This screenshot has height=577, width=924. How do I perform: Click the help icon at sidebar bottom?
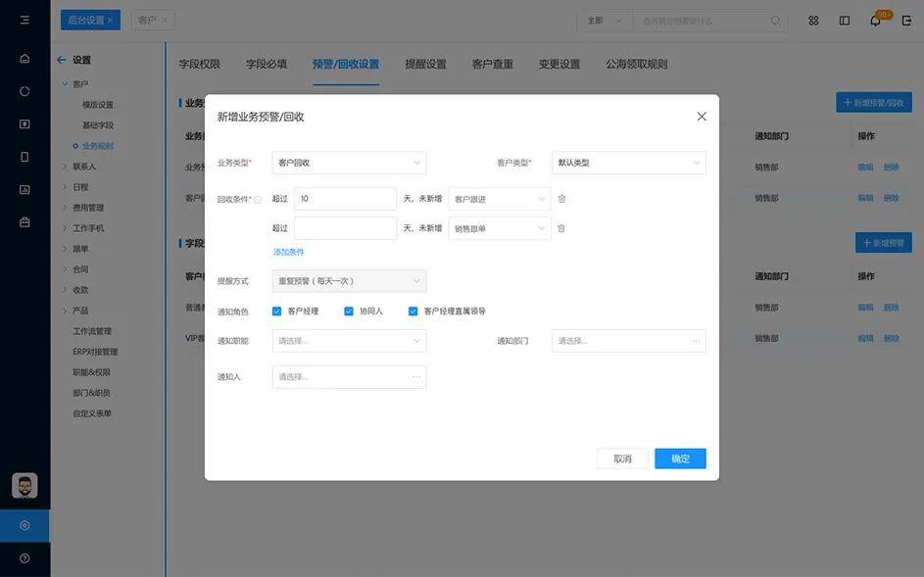(24, 558)
